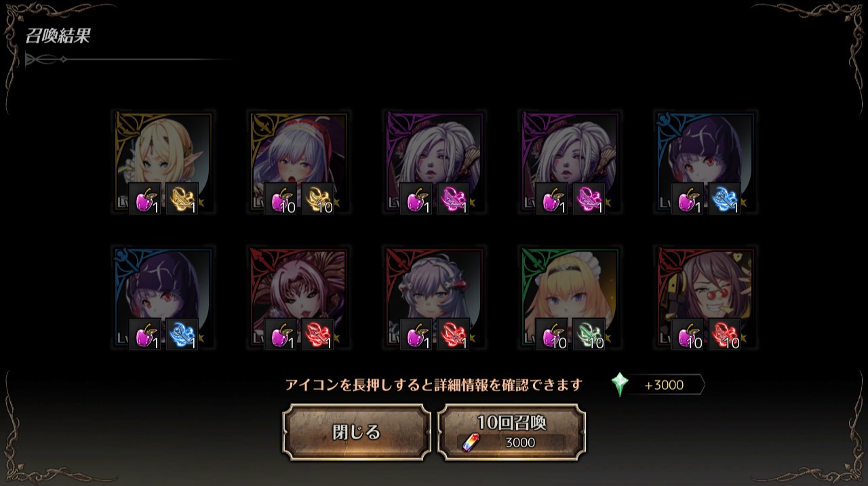Select the pink-haired red-frame character
Image resolution: width=868 pixels, height=486 pixels.
[x=299, y=298]
